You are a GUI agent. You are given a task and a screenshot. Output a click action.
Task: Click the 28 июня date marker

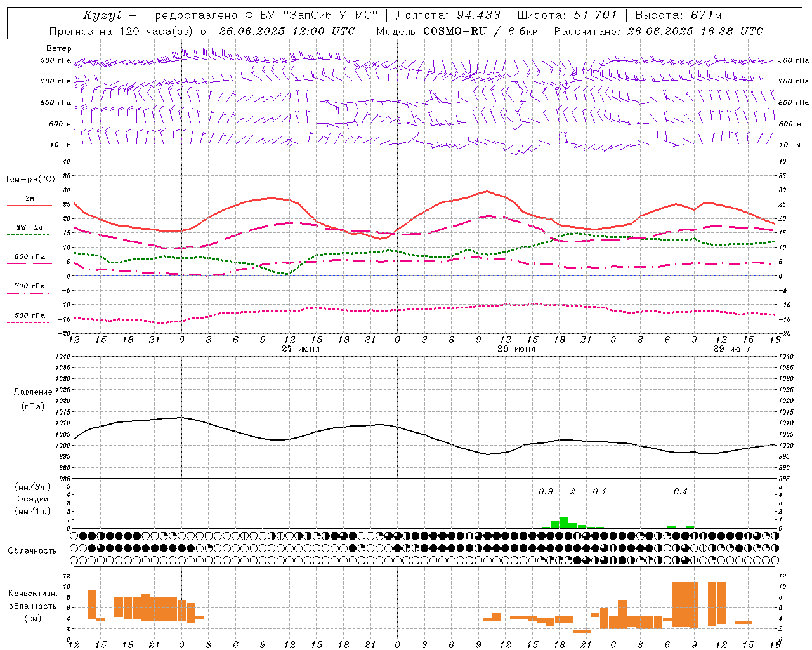click(516, 349)
